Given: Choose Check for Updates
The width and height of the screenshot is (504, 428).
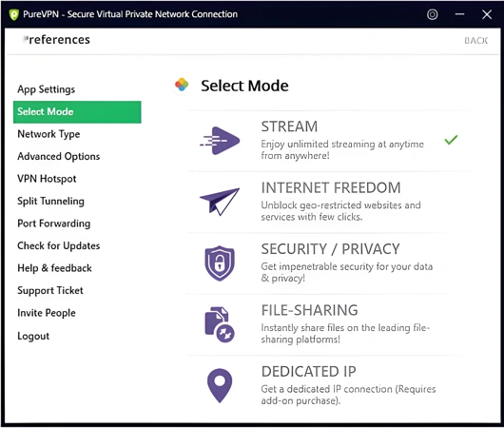Looking at the screenshot, I should pyautogui.click(x=59, y=245).
